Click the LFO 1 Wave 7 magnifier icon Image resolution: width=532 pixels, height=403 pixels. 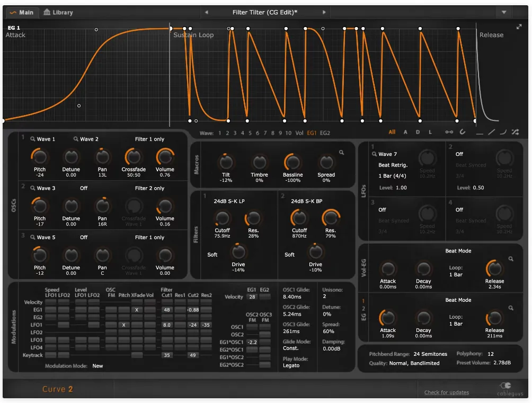(374, 154)
